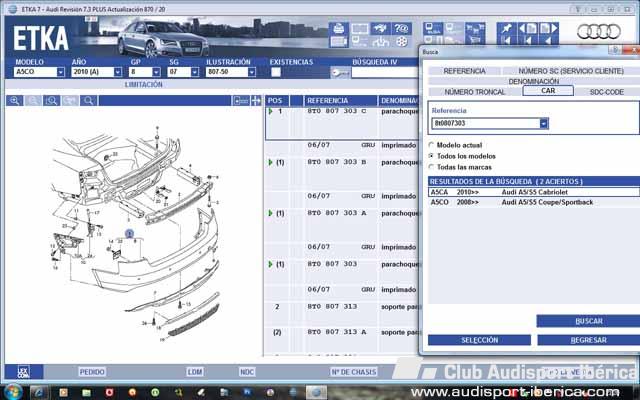Go to previous page with left-arrow document icon
The height and width of the screenshot is (400, 640).
point(527,29)
